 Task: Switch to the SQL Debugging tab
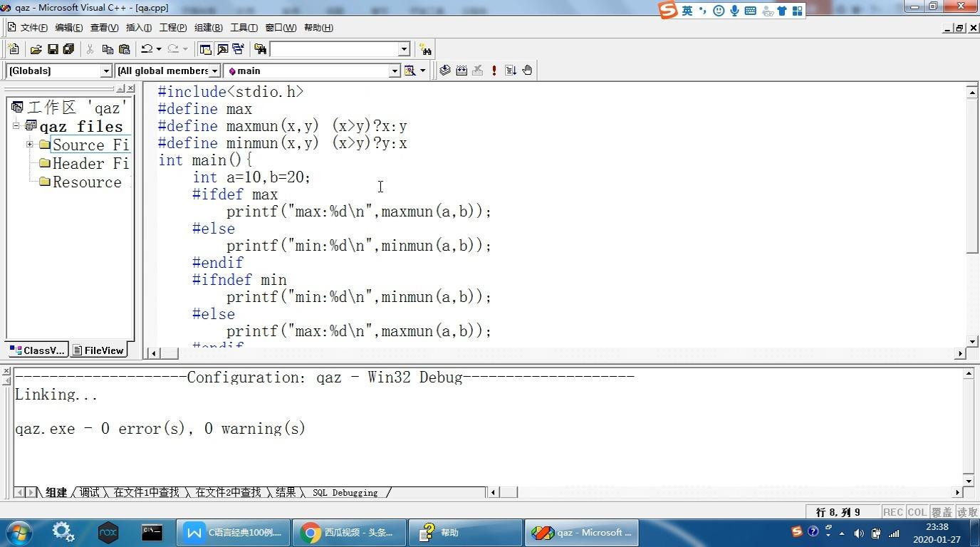point(345,493)
